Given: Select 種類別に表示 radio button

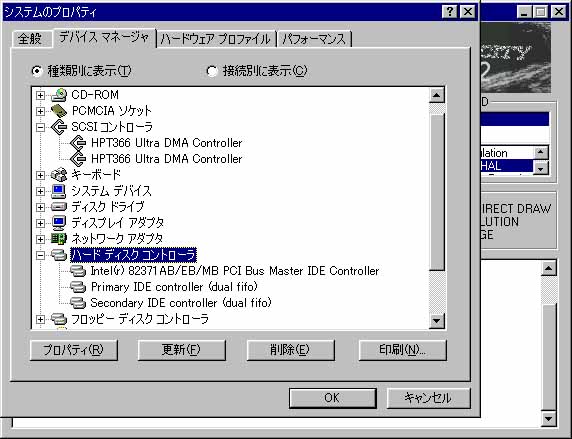Looking at the screenshot, I should tap(37, 71).
